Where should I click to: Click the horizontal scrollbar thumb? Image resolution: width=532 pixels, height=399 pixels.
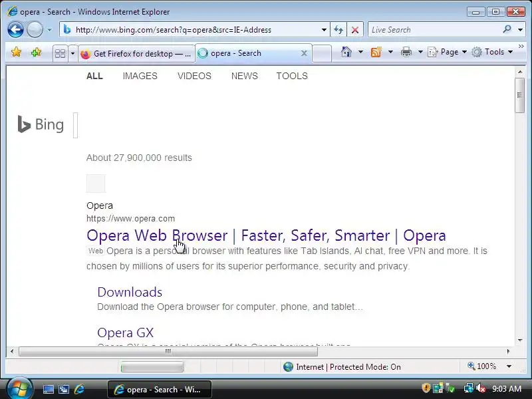coord(168,352)
